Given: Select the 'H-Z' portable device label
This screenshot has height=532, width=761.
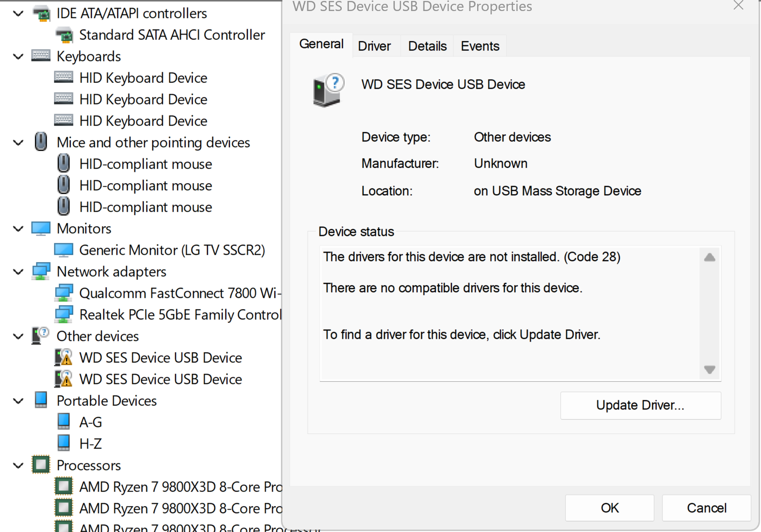Looking at the screenshot, I should point(90,443).
